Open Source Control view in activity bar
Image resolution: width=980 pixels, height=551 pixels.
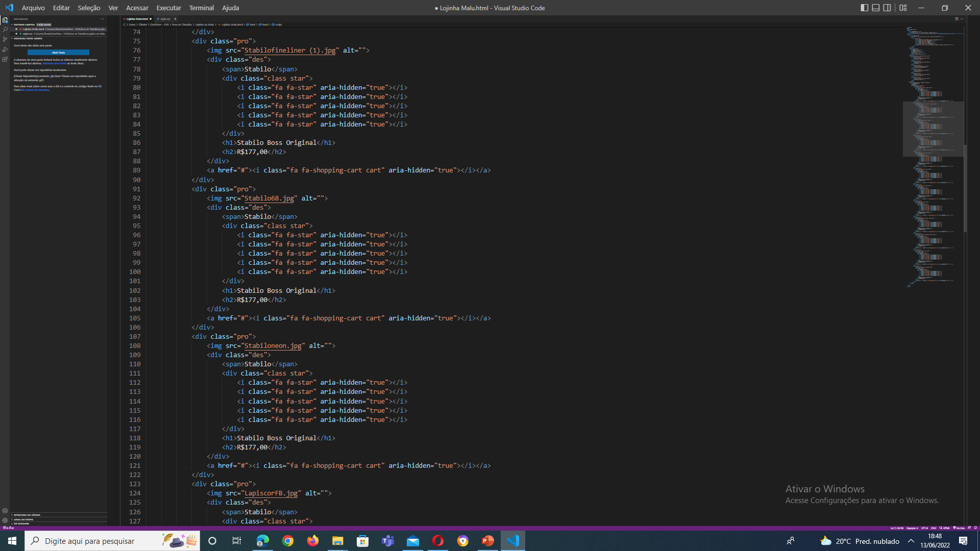click(5, 39)
